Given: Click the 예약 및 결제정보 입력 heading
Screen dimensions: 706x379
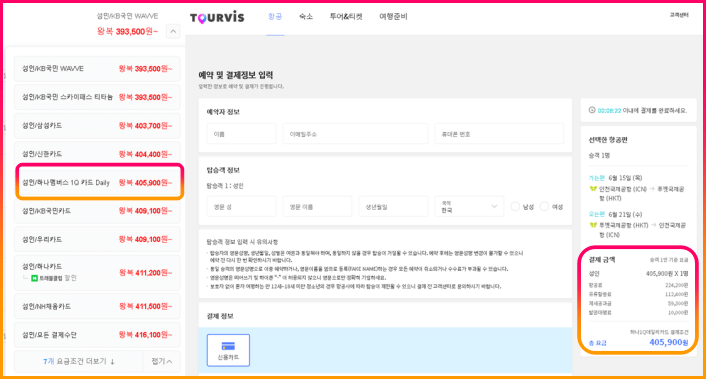Looking at the screenshot, I should coord(235,75).
